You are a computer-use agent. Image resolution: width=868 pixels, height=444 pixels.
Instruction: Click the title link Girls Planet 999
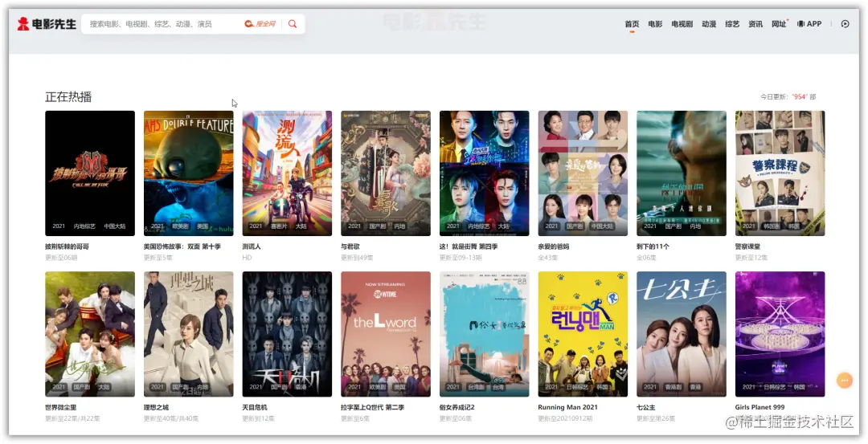tap(760, 408)
